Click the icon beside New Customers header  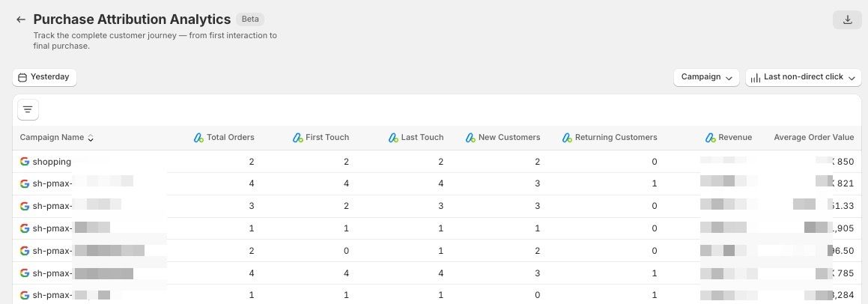click(470, 137)
